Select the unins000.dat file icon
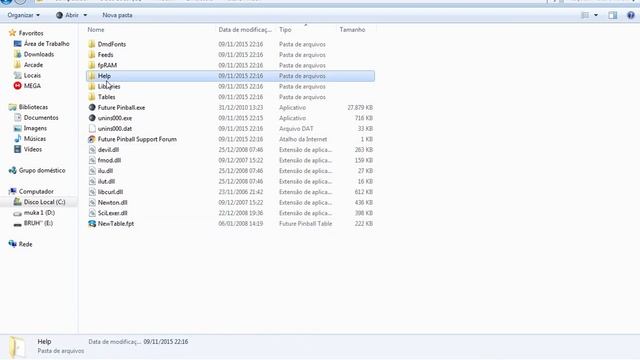The height and width of the screenshot is (360, 640). (x=92, y=129)
